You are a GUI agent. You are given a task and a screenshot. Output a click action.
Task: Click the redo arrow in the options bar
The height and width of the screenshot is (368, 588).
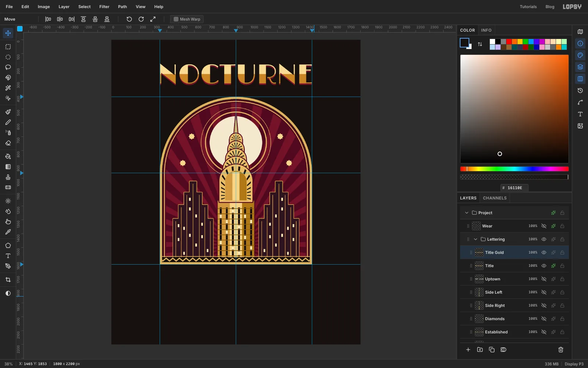pos(141,19)
